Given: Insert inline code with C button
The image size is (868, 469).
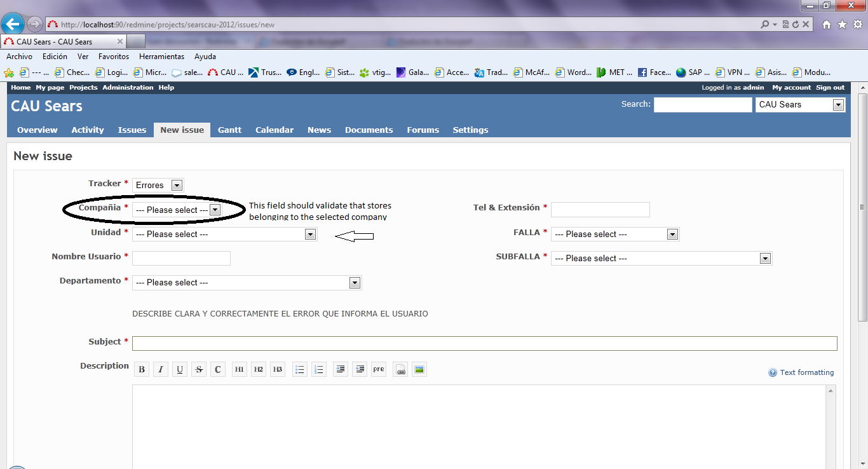Looking at the screenshot, I should point(218,369).
